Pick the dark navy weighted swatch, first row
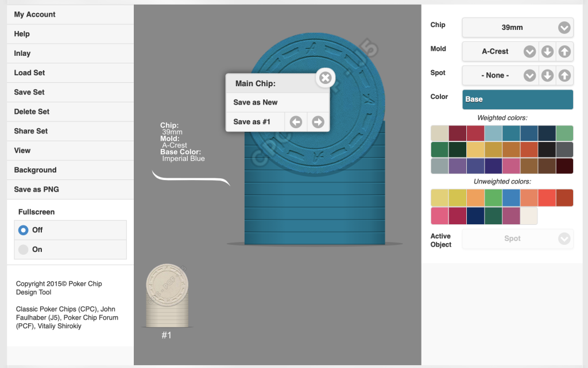This screenshot has width=588, height=368. pos(547,133)
